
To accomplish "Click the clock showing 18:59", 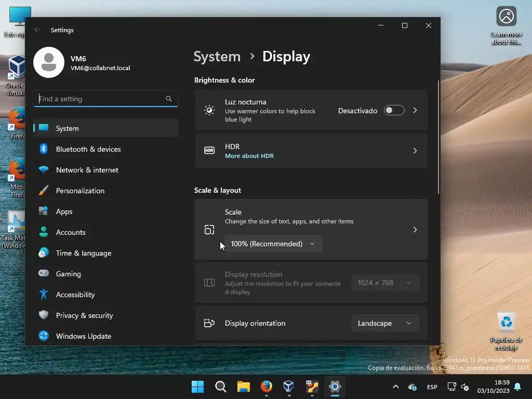I will pyautogui.click(x=494, y=387).
